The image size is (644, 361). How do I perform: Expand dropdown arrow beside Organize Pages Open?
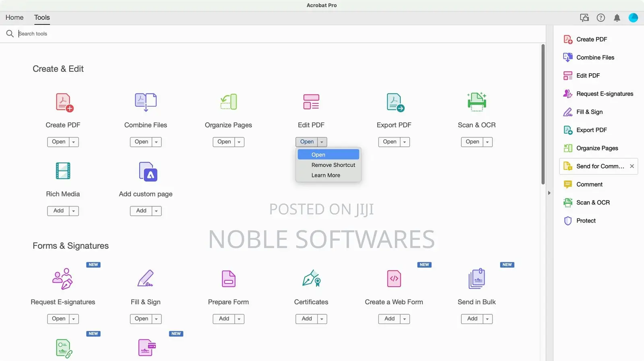(239, 142)
